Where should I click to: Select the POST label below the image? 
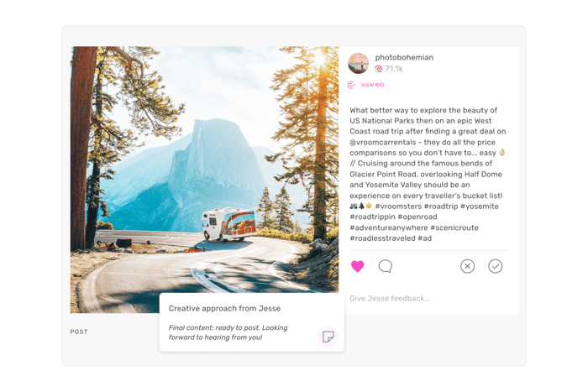[79, 332]
